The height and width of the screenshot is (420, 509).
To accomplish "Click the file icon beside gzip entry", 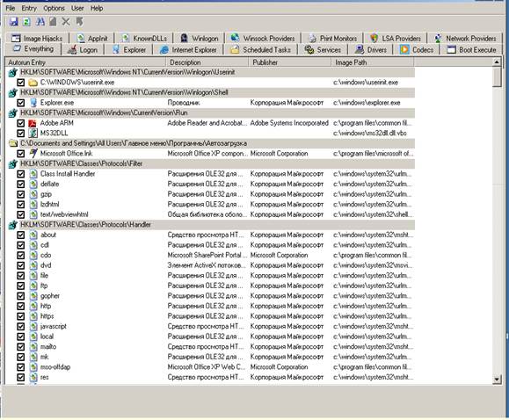I will coord(33,194).
